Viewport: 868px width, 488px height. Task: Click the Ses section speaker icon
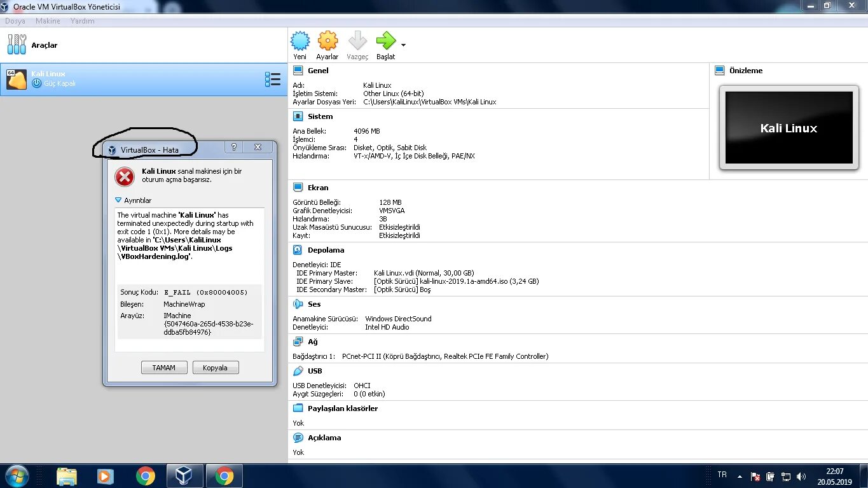click(297, 304)
